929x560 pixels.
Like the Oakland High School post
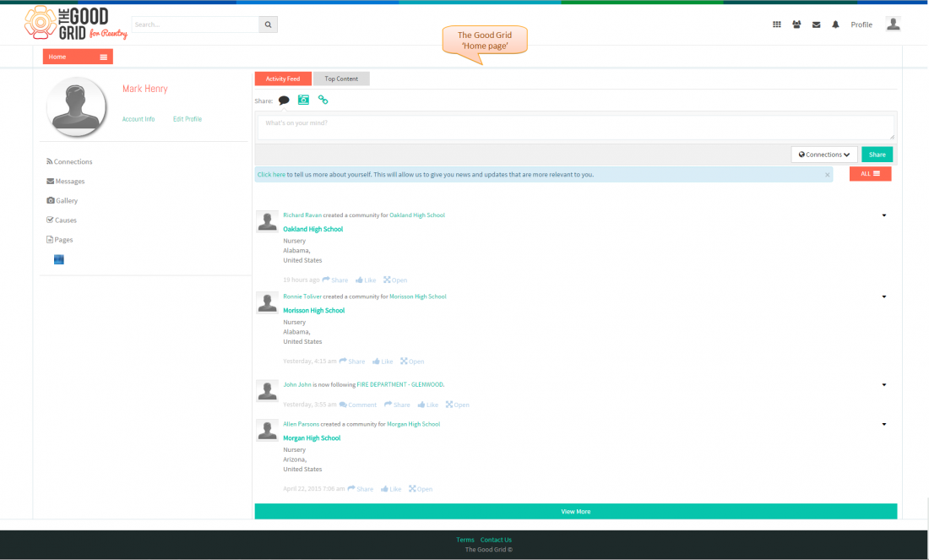coord(366,280)
